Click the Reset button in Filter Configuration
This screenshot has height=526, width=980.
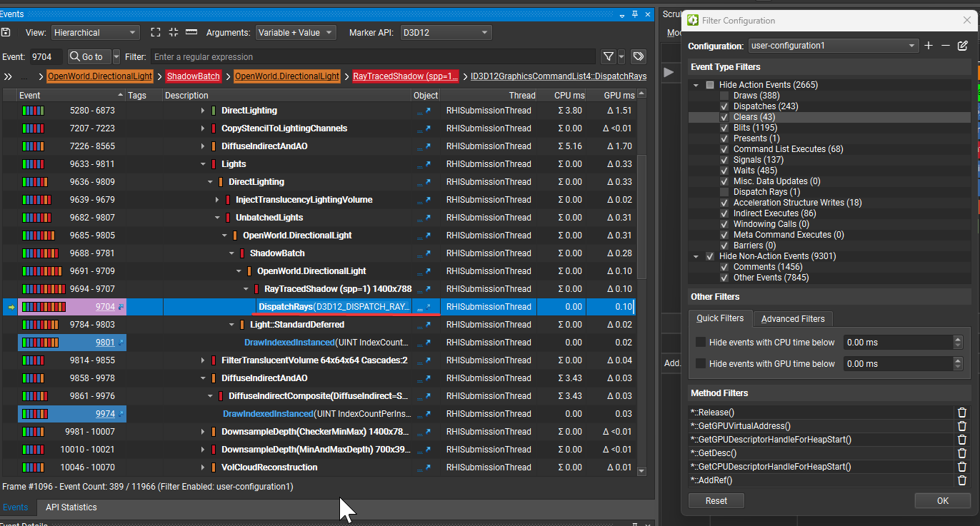pyautogui.click(x=716, y=501)
